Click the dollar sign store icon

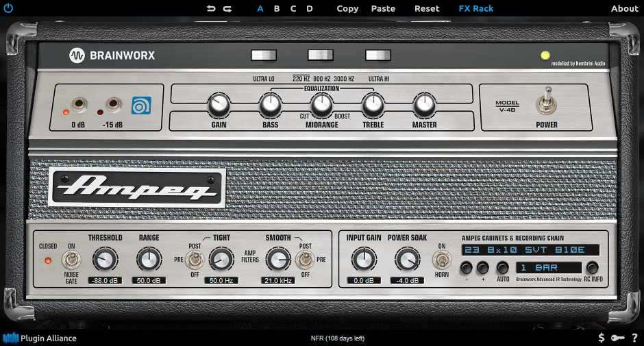601,338
